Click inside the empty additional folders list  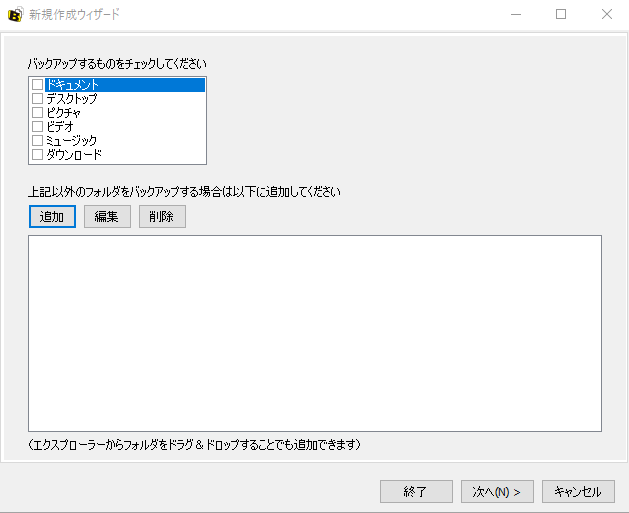[x=315, y=333]
